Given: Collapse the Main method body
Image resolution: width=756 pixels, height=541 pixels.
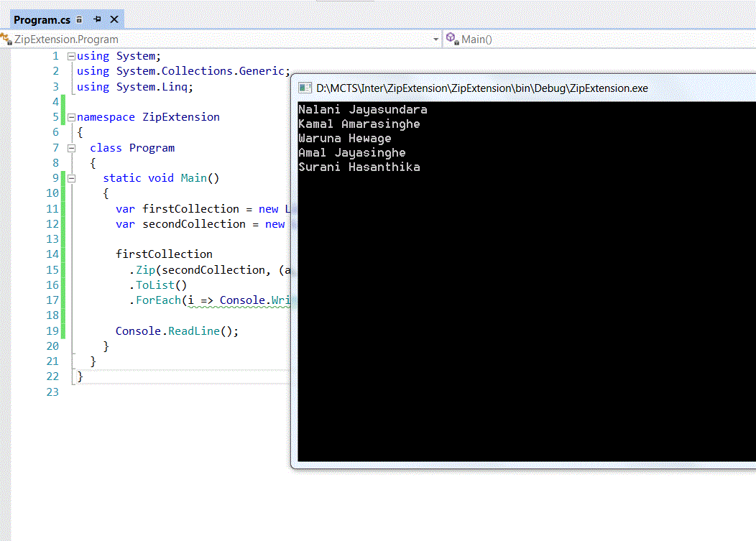Looking at the screenshot, I should coord(71,177).
